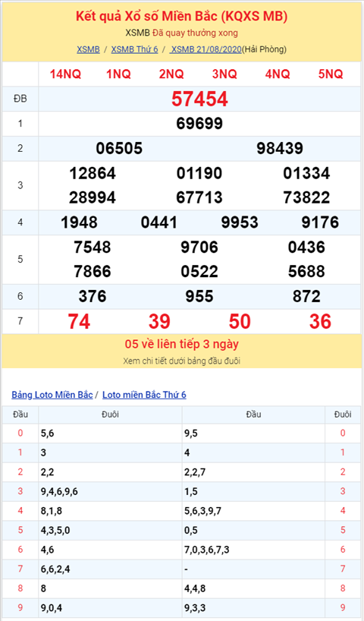The image size is (364, 621).
Task: Click loto head values 7,0,3,6,7,3
Action: point(206,550)
